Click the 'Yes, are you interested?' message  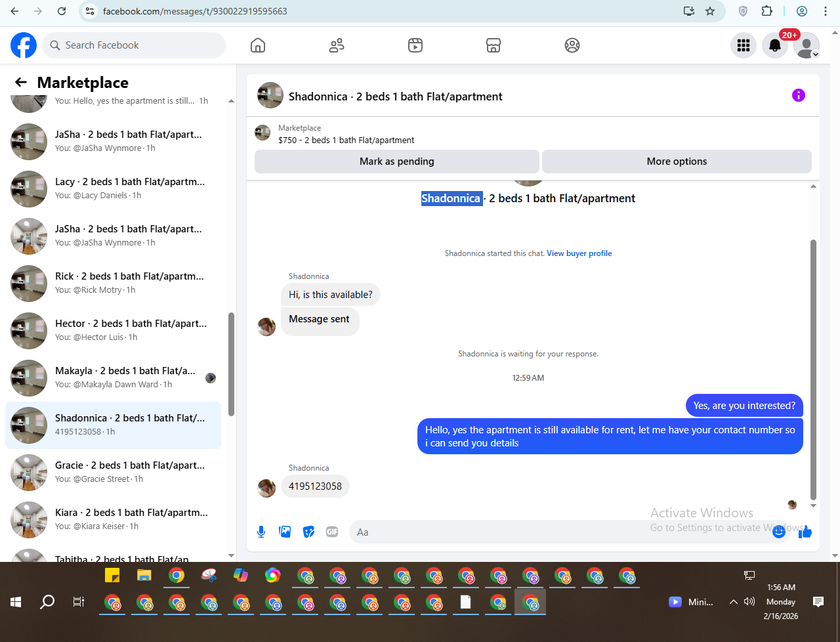(x=744, y=406)
